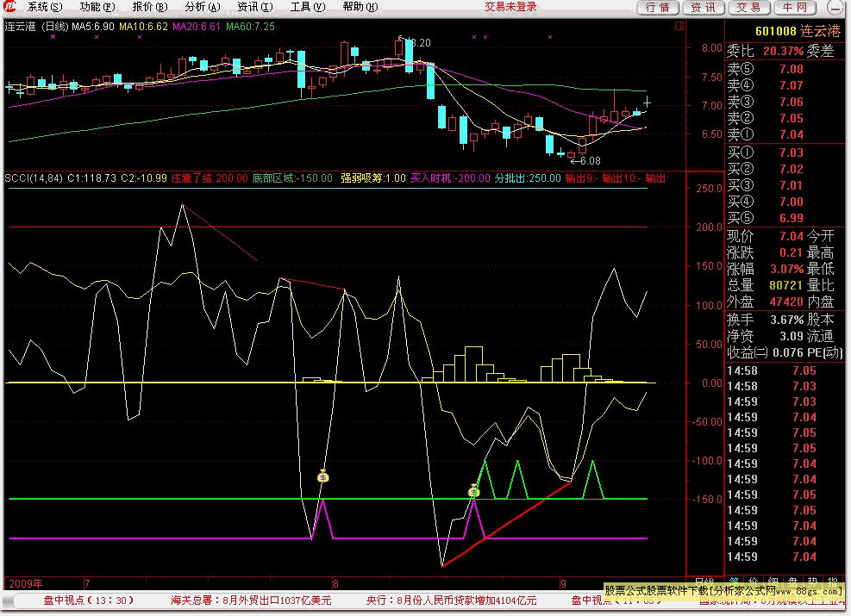The image size is (851, 616).
Task: Click the 换手 3.67% row
Action: pyautogui.click(x=765, y=320)
